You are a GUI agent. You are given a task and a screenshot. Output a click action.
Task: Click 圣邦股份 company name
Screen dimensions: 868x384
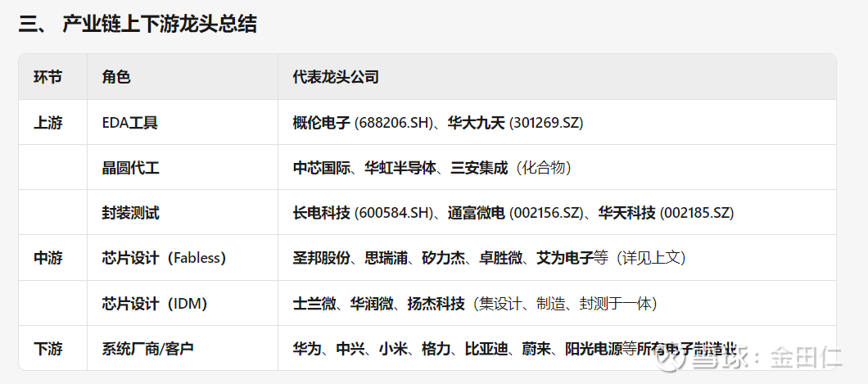click(x=322, y=258)
